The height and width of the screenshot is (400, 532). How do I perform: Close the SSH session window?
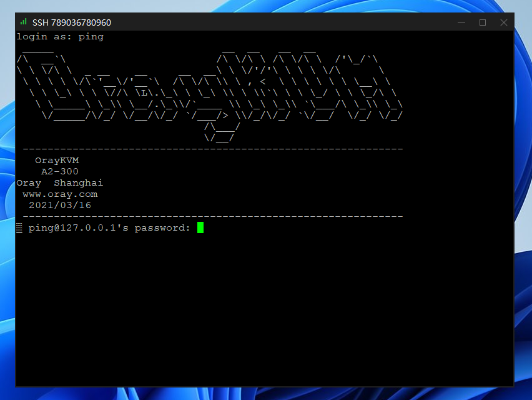pyautogui.click(x=503, y=22)
